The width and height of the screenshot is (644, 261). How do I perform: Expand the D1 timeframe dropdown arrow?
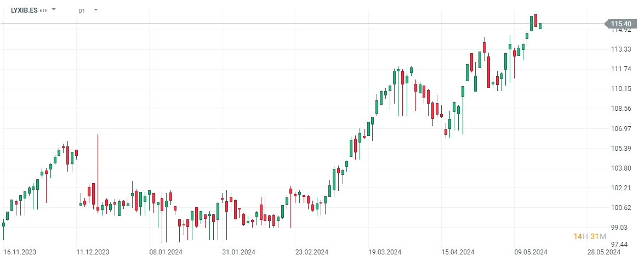click(x=96, y=10)
